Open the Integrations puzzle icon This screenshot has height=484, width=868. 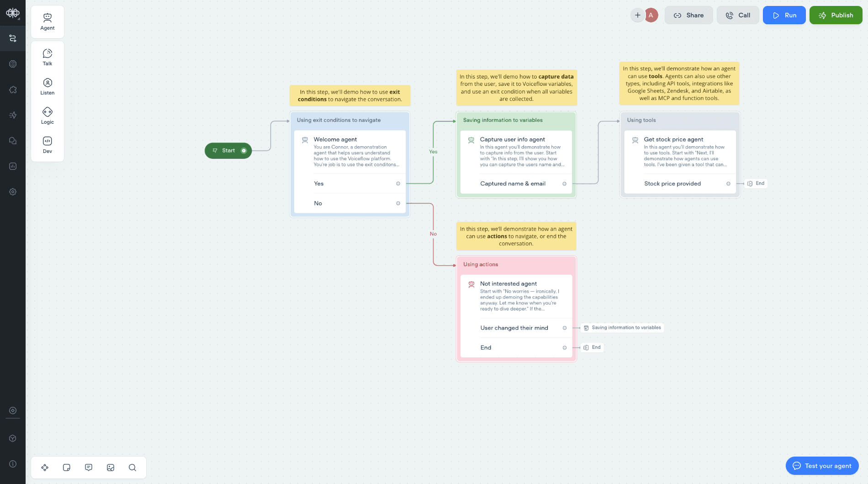pos(13,89)
